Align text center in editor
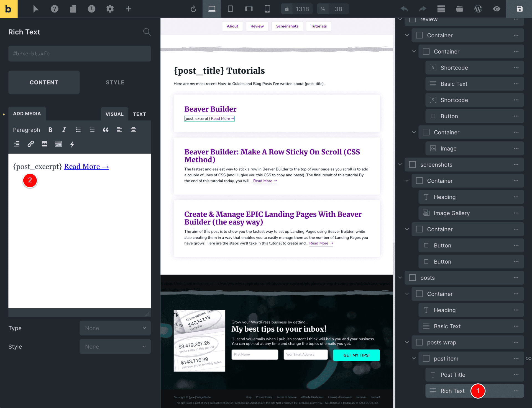 [133, 130]
